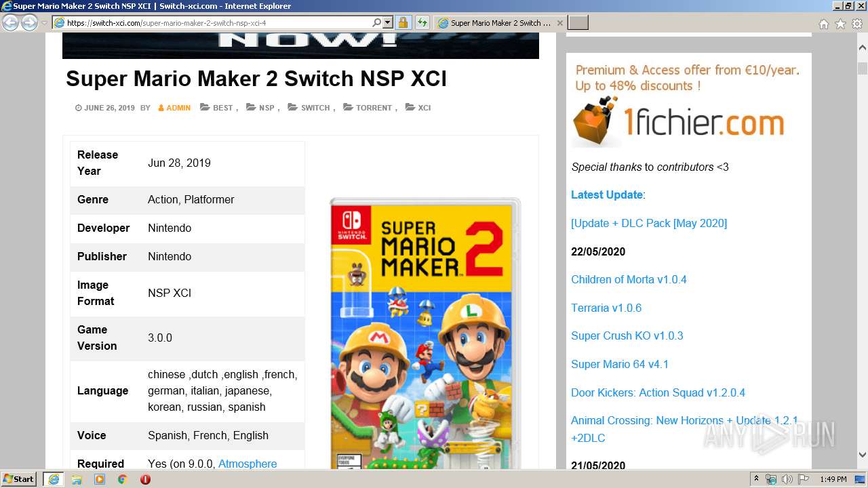Open the ADMIN author link

coord(178,108)
